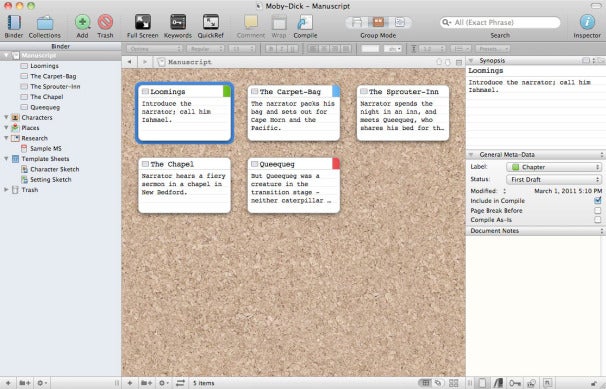Collapse the Characters folder triangle
The width and height of the screenshot is (606, 389).
tap(6, 117)
